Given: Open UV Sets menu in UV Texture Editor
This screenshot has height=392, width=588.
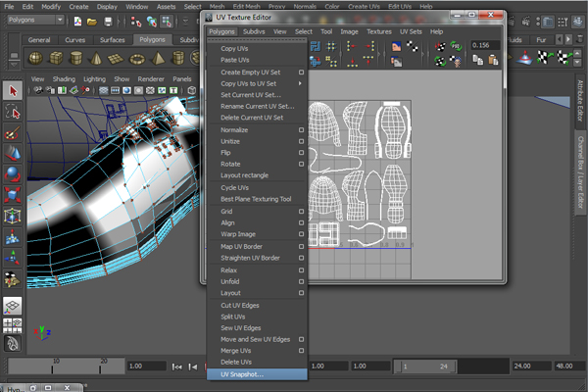Looking at the screenshot, I should pos(411,32).
